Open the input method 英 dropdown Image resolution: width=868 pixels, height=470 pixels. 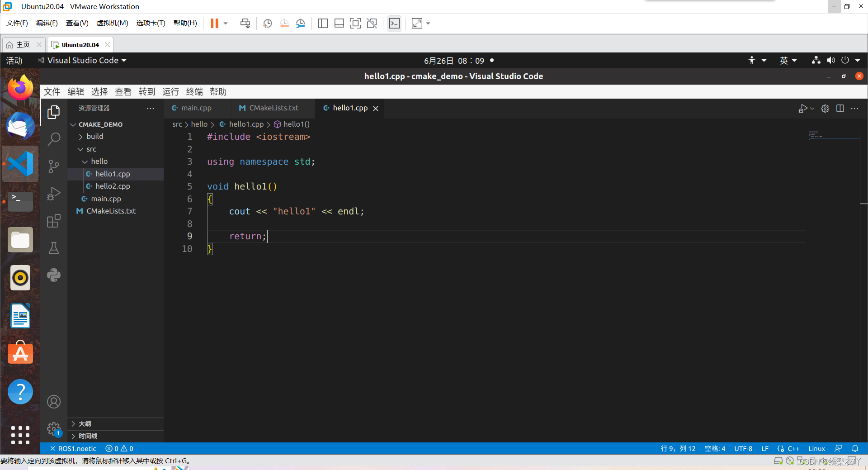pos(788,61)
